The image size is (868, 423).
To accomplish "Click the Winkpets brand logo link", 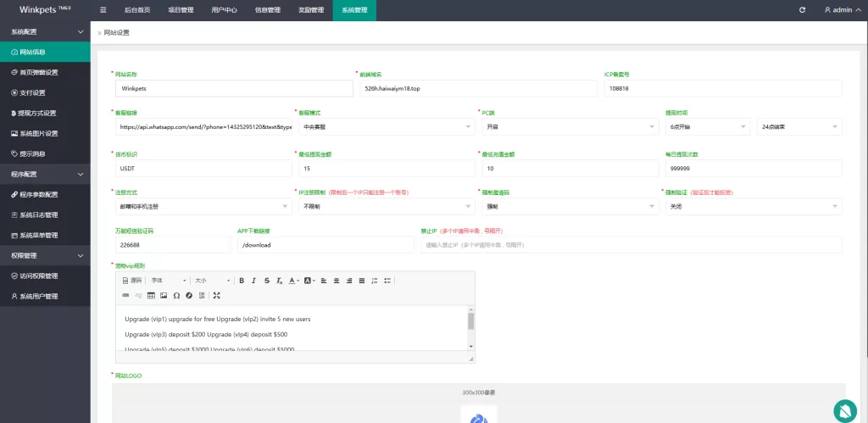I will click(x=45, y=10).
